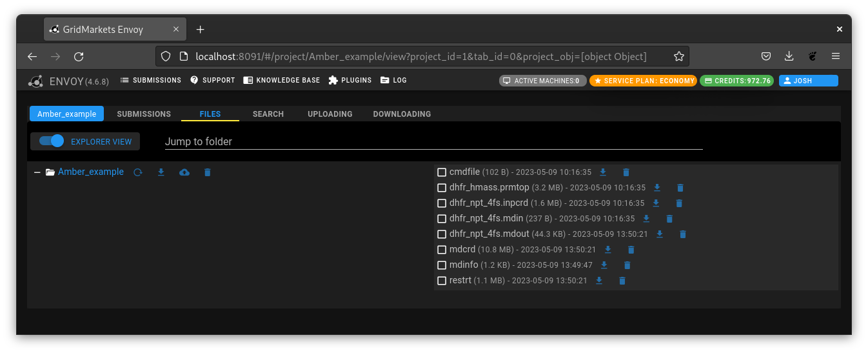Save page to Pocket
868x353 pixels.
(x=766, y=56)
